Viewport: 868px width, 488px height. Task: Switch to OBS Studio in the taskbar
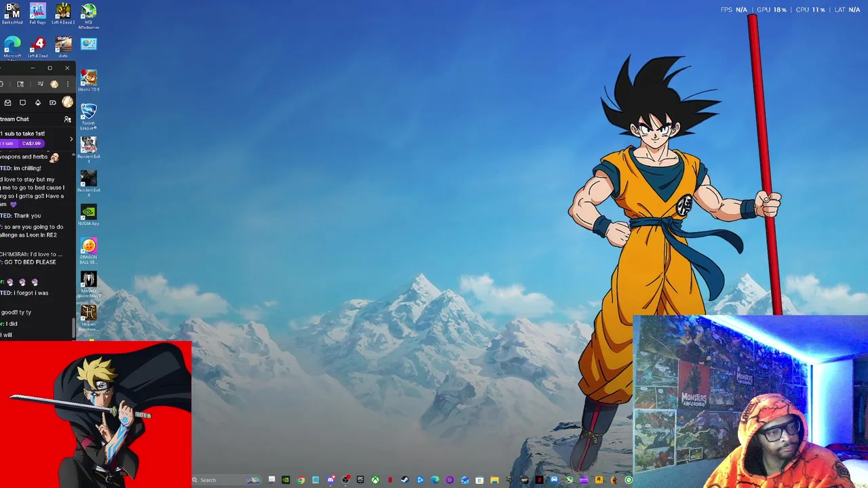(345, 480)
